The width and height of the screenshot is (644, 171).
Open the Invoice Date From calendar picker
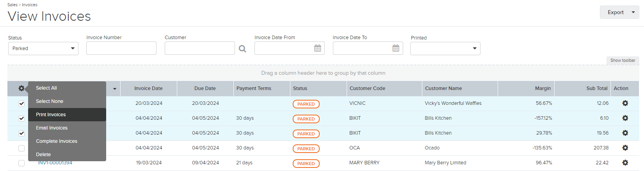pos(318,48)
